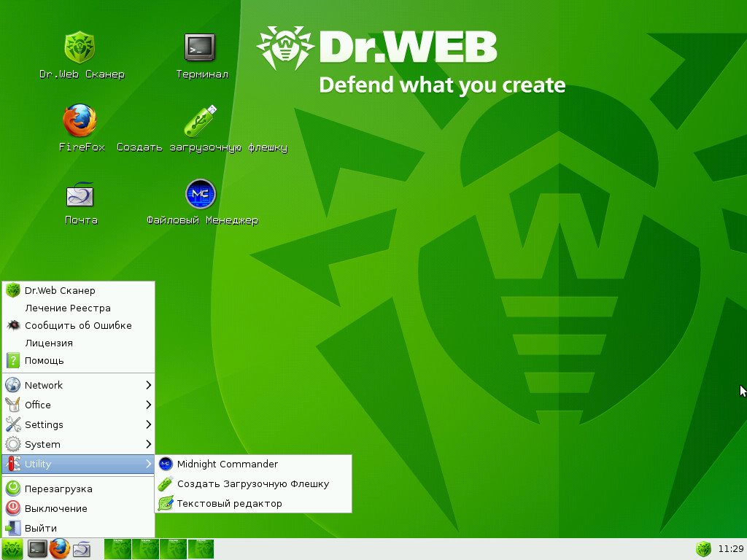Open the Почта desktop icon
The image size is (747, 560).
pos(80,194)
